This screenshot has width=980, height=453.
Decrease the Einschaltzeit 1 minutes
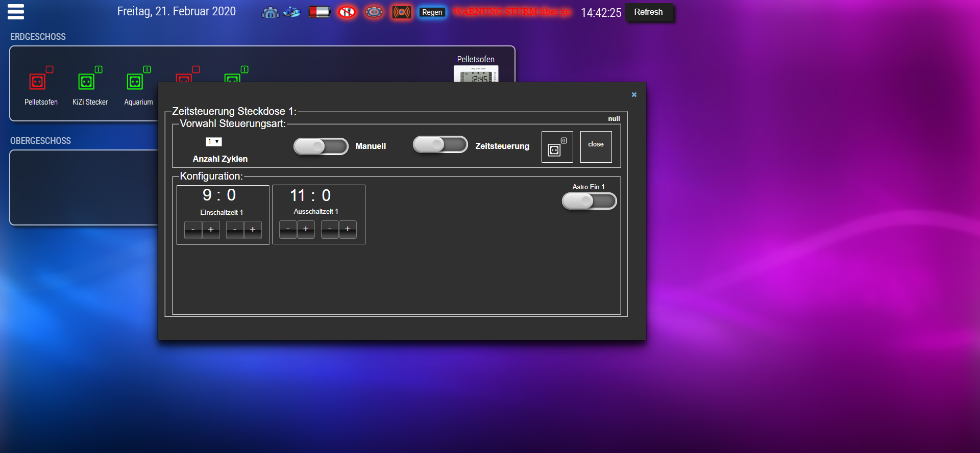click(235, 230)
